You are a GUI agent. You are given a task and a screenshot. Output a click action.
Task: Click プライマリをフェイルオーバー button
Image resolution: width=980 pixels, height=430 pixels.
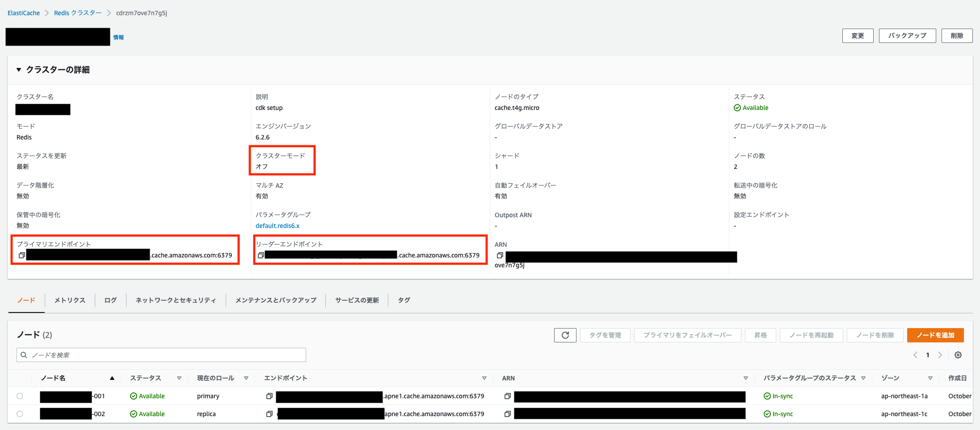pyautogui.click(x=687, y=335)
